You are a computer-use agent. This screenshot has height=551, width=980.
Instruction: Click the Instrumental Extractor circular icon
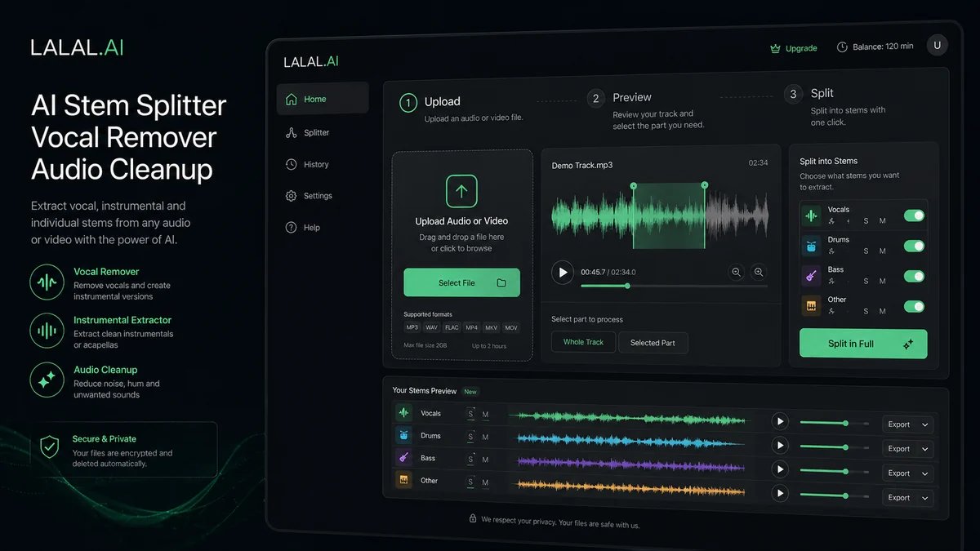[x=47, y=331]
